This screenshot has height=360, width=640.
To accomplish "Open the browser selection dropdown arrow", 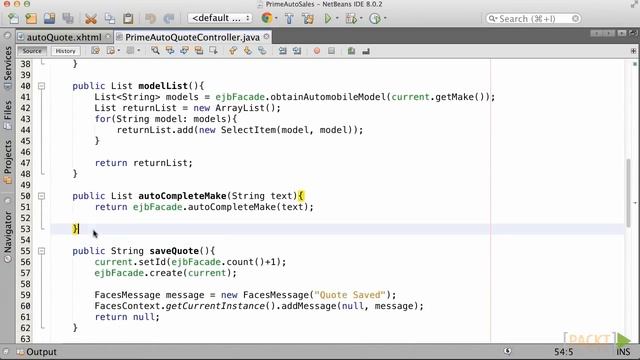I will 276,18.
